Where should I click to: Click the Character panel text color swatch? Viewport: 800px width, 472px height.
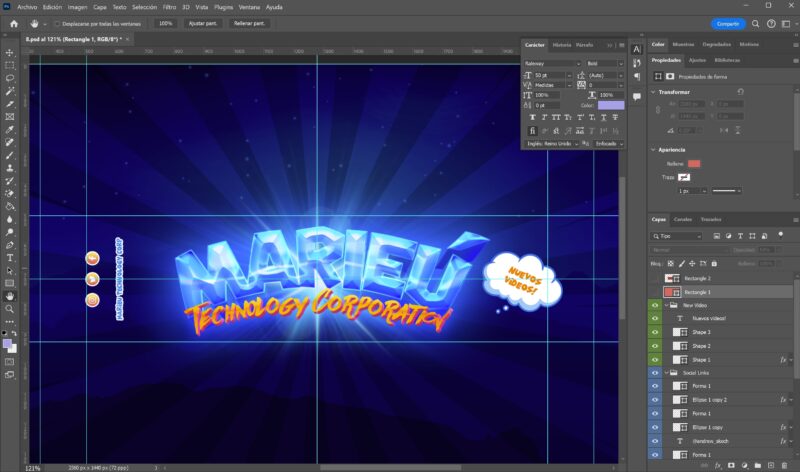point(611,105)
